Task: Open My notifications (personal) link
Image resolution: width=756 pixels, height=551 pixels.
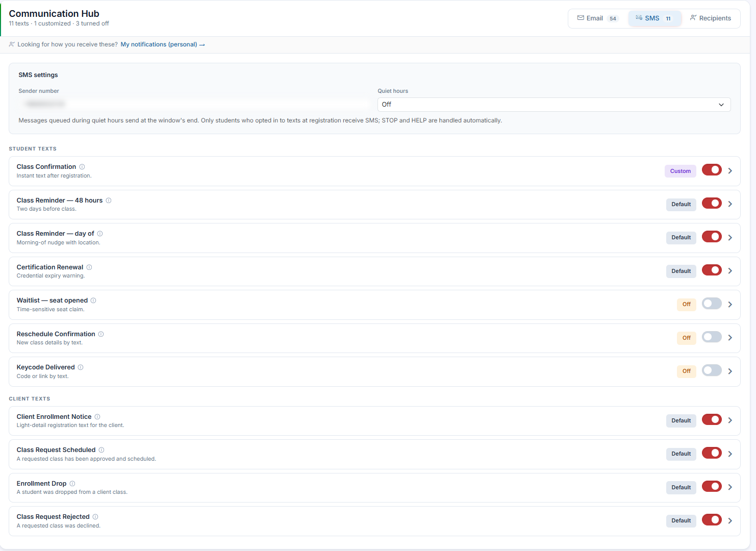Action: 163,44
